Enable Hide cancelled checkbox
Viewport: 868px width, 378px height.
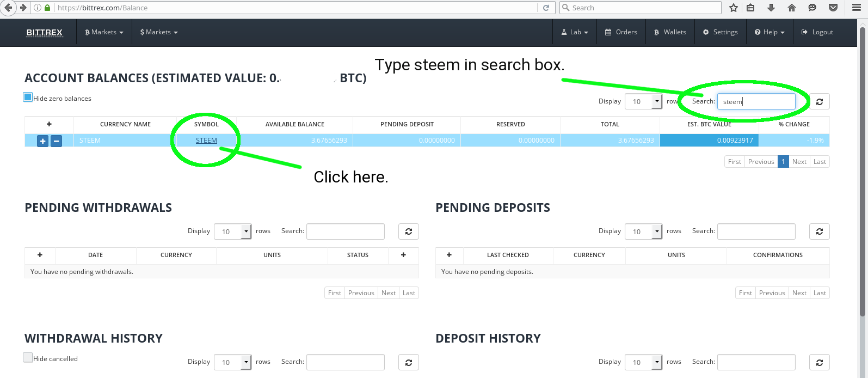pos(28,357)
